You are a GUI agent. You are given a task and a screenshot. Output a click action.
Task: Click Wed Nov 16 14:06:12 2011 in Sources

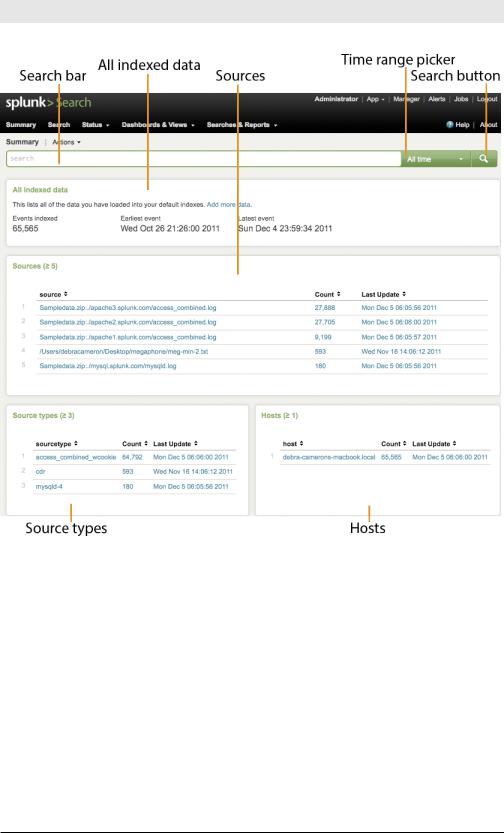click(401, 351)
